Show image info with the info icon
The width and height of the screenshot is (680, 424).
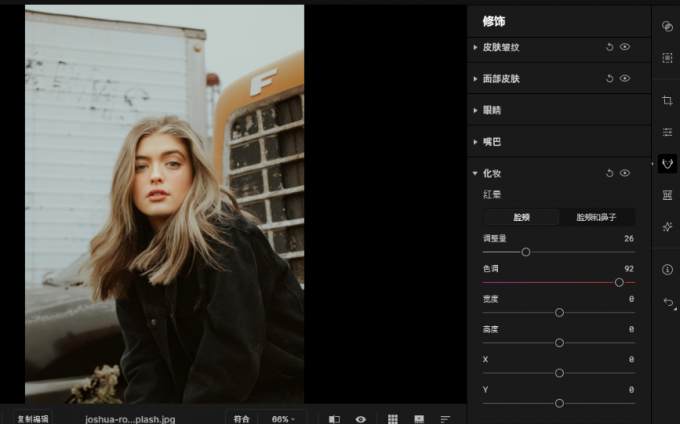[x=667, y=269]
